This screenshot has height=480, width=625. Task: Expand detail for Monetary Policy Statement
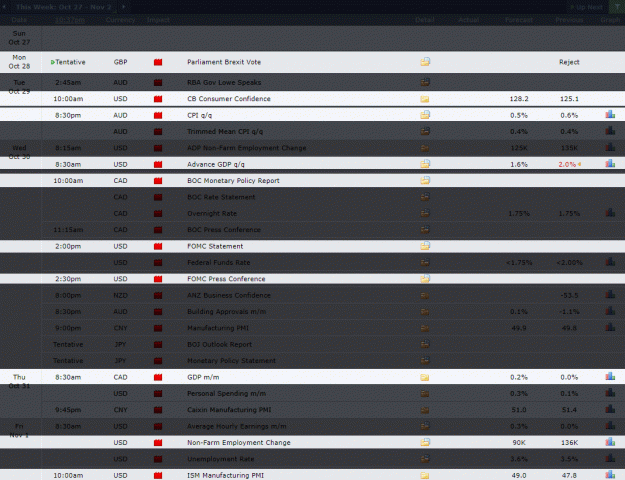425,360
